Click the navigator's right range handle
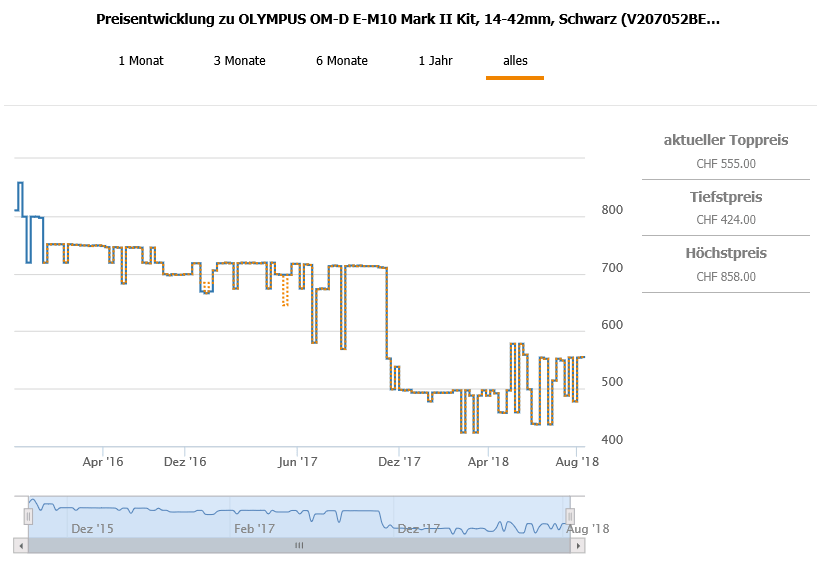The width and height of the screenshot is (817, 568). [570, 516]
